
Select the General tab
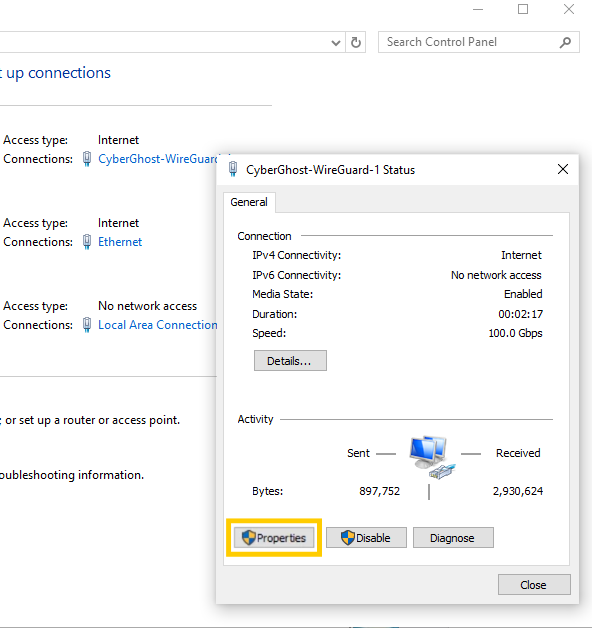249,202
